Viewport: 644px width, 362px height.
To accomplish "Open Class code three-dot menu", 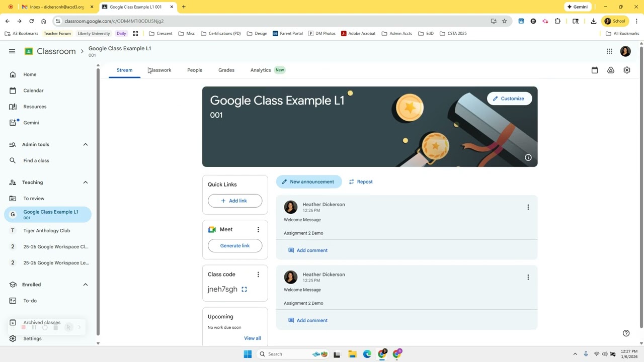I will 258,275.
